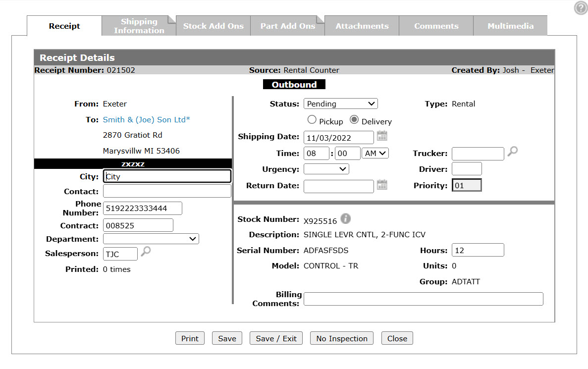The image size is (588, 369).
Task: Open the help question mark icon
Action: pos(581,7)
